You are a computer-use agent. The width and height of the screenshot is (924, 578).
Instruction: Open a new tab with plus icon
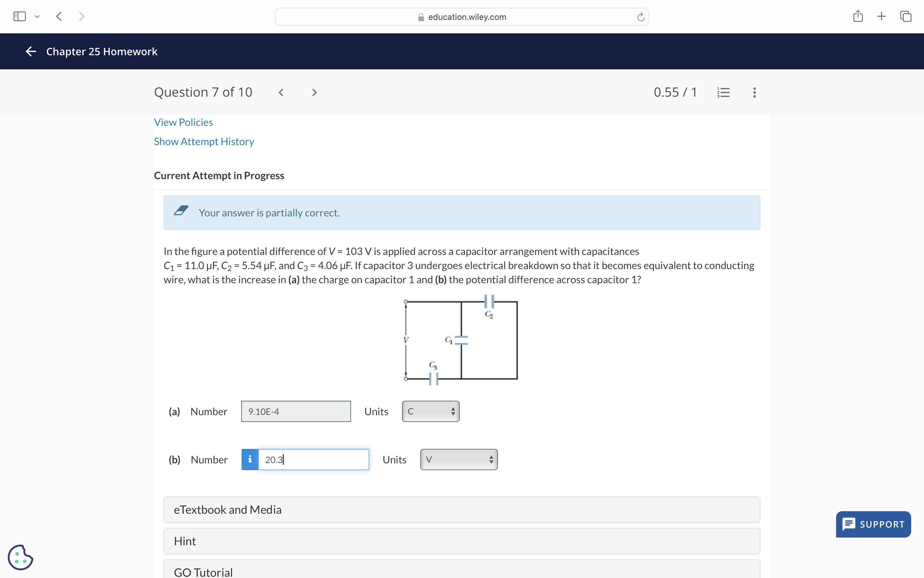[x=881, y=16]
